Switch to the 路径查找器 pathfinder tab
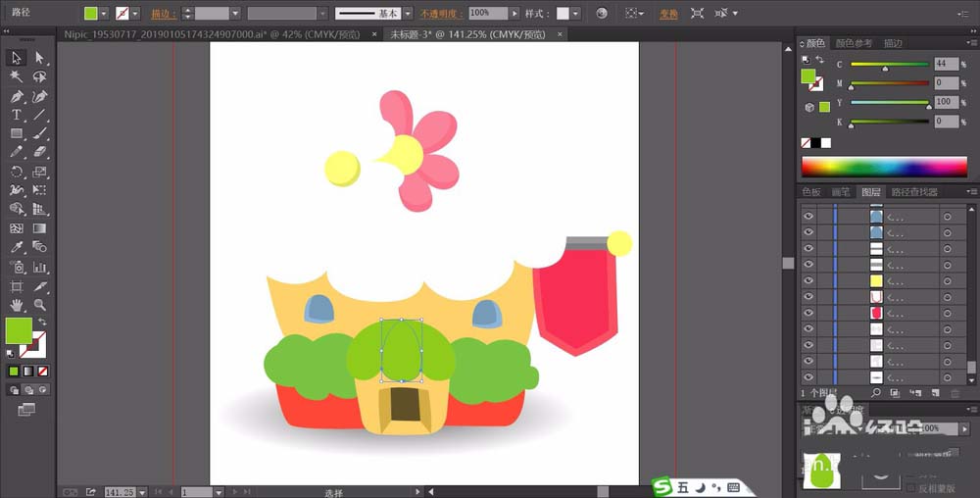The width and height of the screenshot is (980, 498). tap(914, 192)
